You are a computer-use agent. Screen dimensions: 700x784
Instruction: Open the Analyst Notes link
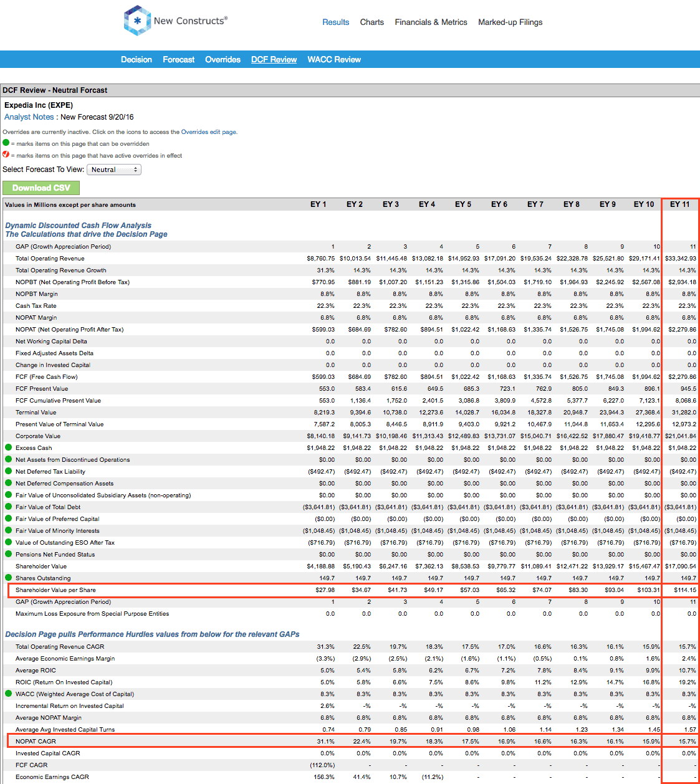tap(29, 117)
